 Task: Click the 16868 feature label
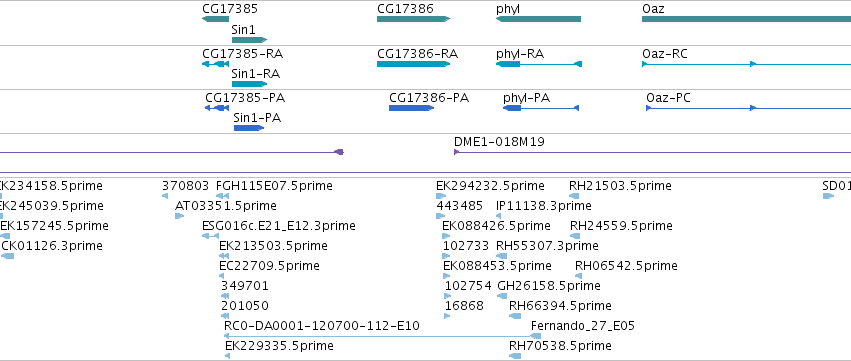tap(464, 306)
